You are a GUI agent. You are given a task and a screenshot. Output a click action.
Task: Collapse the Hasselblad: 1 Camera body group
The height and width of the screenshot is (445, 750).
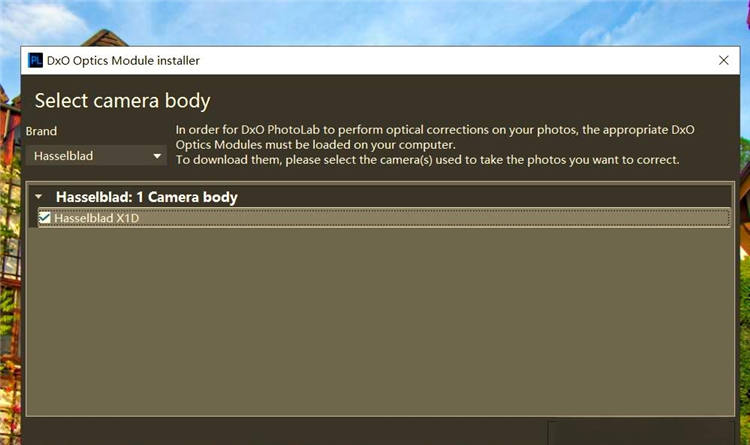point(39,197)
